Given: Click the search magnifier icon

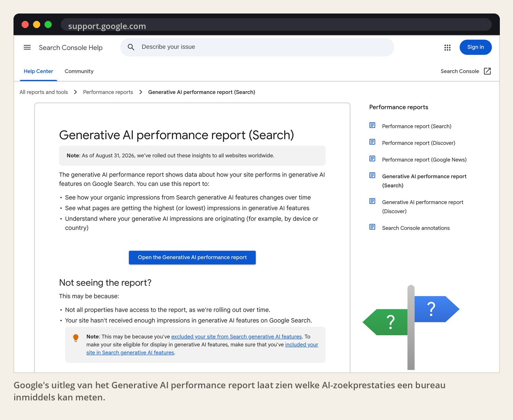Looking at the screenshot, I should pyautogui.click(x=131, y=47).
